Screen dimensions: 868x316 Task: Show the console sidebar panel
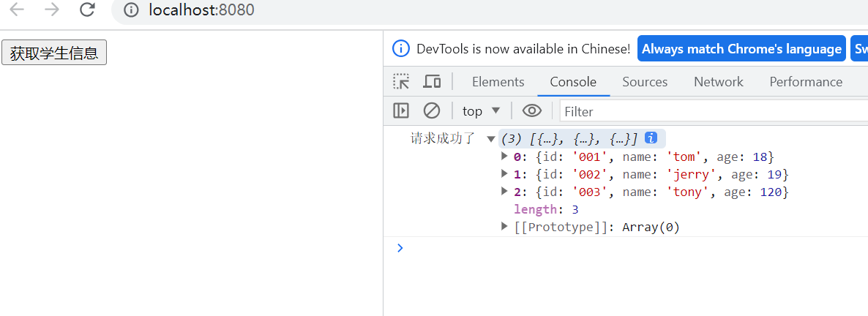click(x=401, y=110)
